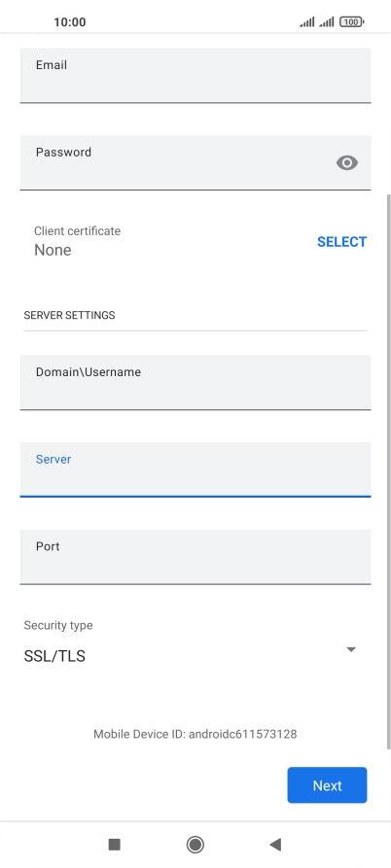
Task: Open recent apps with square icon
Action: click(114, 845)
